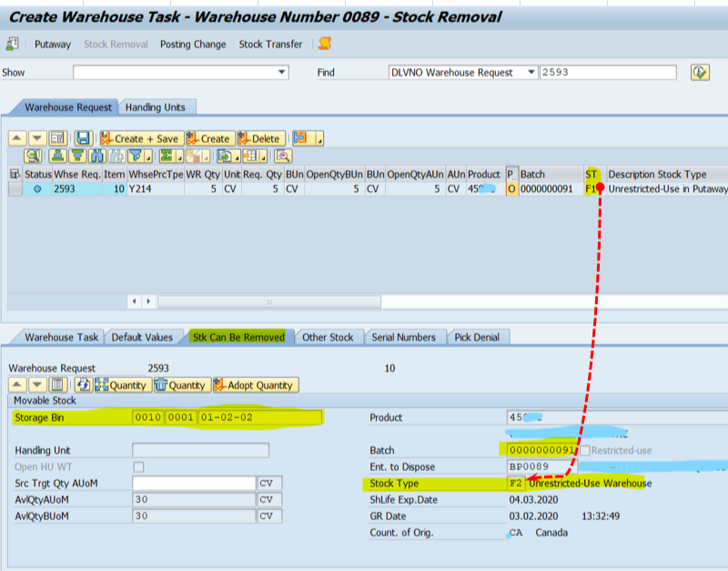The image size is (728, 571).
Task: Sort descending using the grid toolbar icon
Action: coord(77,156)
